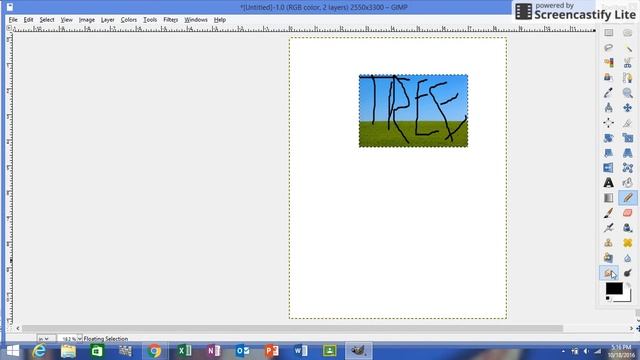
Task: Open the black foreground color swatch
Action: pyautogui.click(x=614, y=288)
